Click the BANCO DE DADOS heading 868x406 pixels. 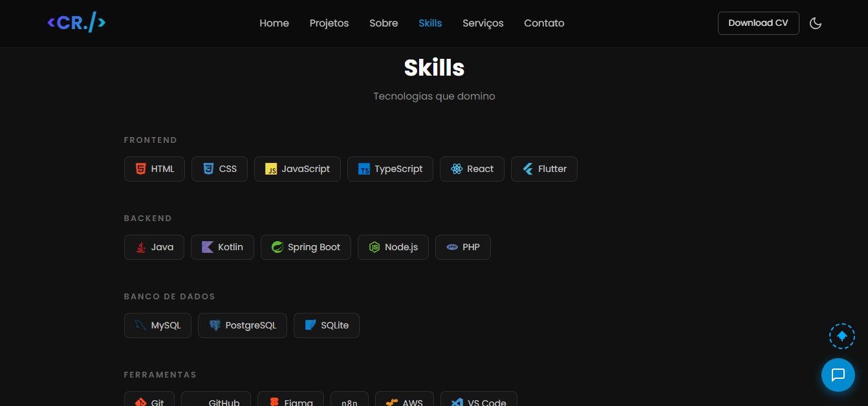(169, 297)
